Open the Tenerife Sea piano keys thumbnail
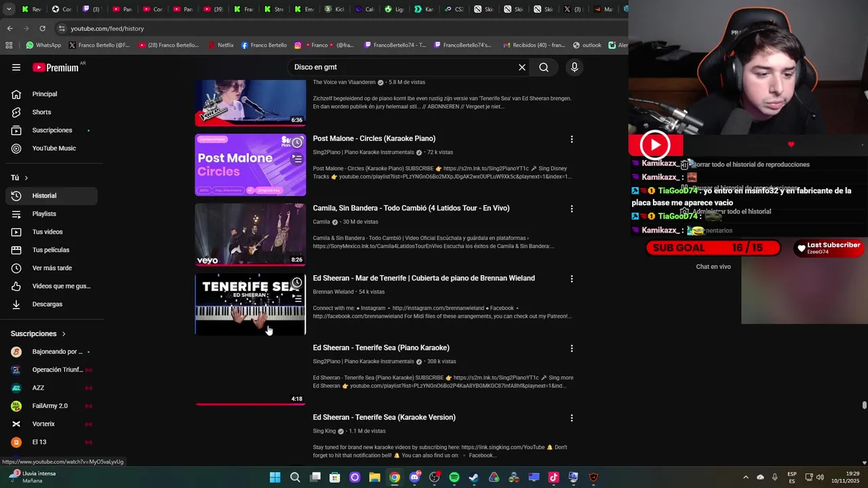 tap(250, 305)
